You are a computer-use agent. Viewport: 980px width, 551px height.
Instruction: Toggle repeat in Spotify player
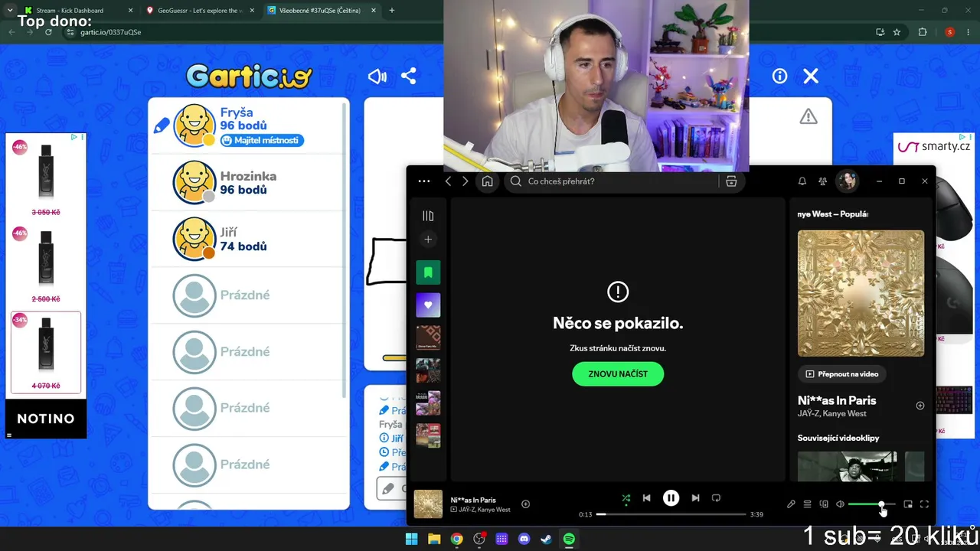716,498
